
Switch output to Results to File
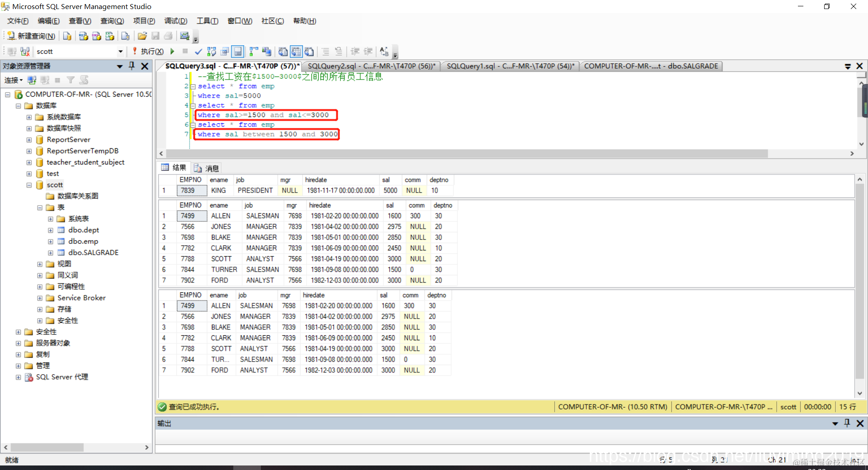(x=309, y=52)
